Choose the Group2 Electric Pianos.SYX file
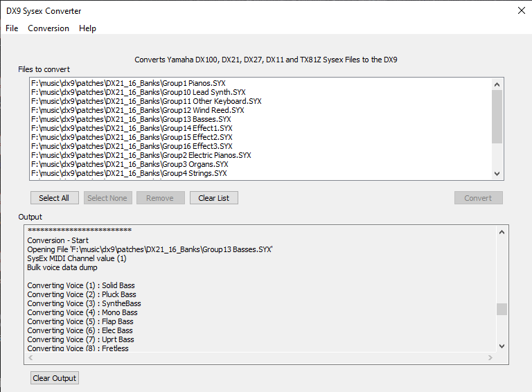This screenshot has height=392, width=532. tap(141, 155)
